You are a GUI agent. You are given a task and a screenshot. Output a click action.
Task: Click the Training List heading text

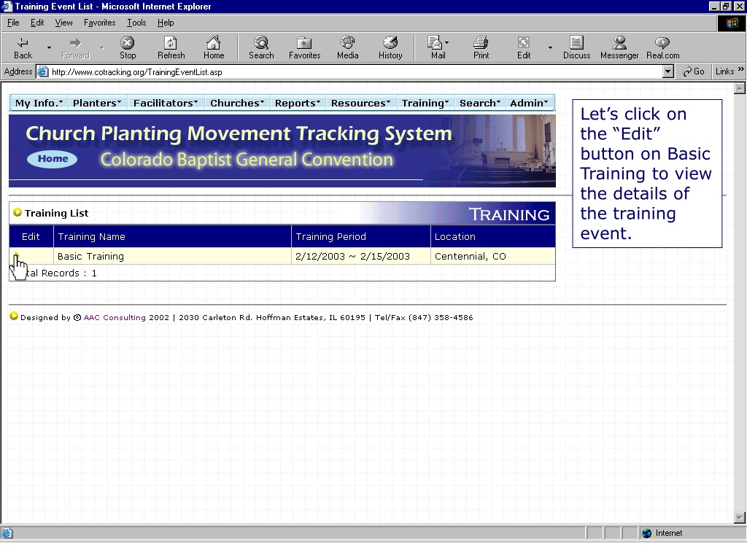(x=56, y=214)
